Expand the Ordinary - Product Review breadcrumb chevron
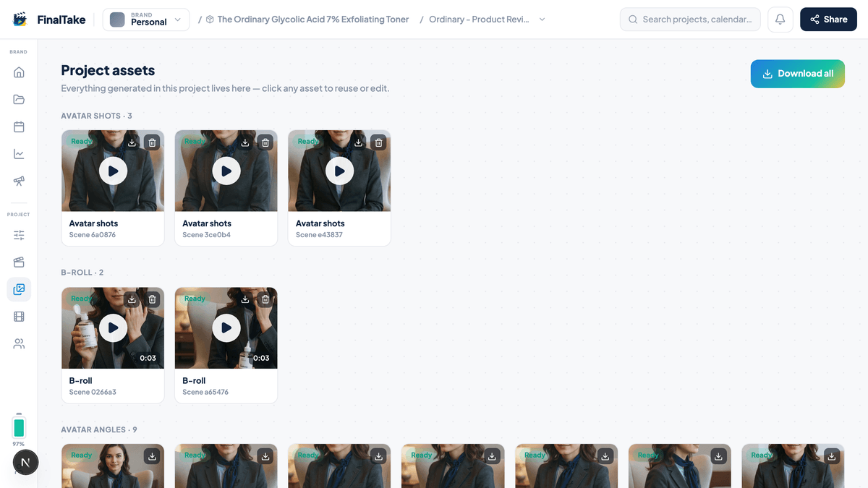 pos(542,20)
